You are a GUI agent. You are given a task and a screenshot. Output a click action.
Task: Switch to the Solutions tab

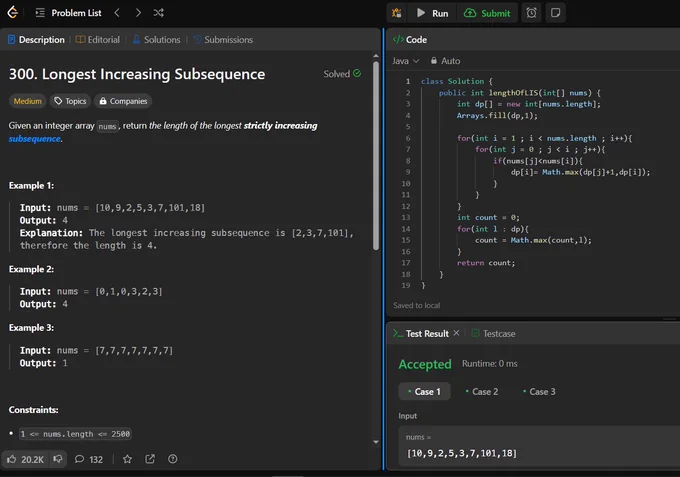157,39
